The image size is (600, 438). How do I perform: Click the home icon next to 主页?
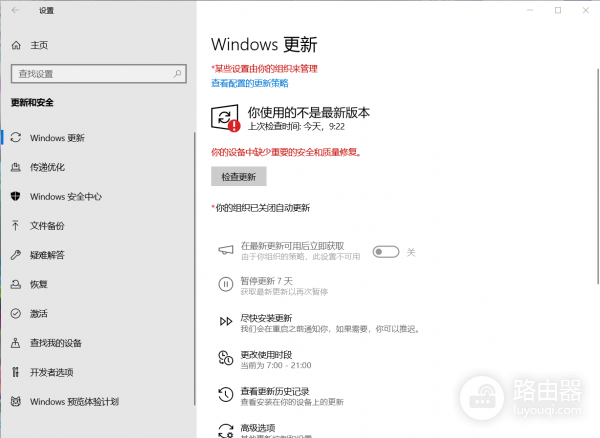[x=16, y=45]
